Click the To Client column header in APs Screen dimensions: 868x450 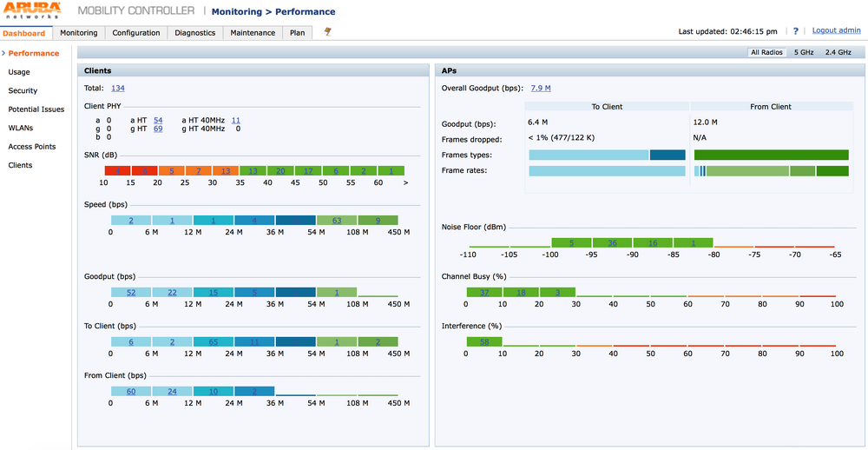click(x=608, y=106)
